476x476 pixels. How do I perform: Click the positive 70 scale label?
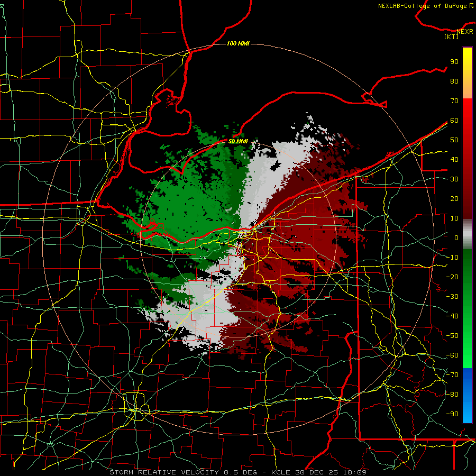pyautogui.click(x=454, y=101)
